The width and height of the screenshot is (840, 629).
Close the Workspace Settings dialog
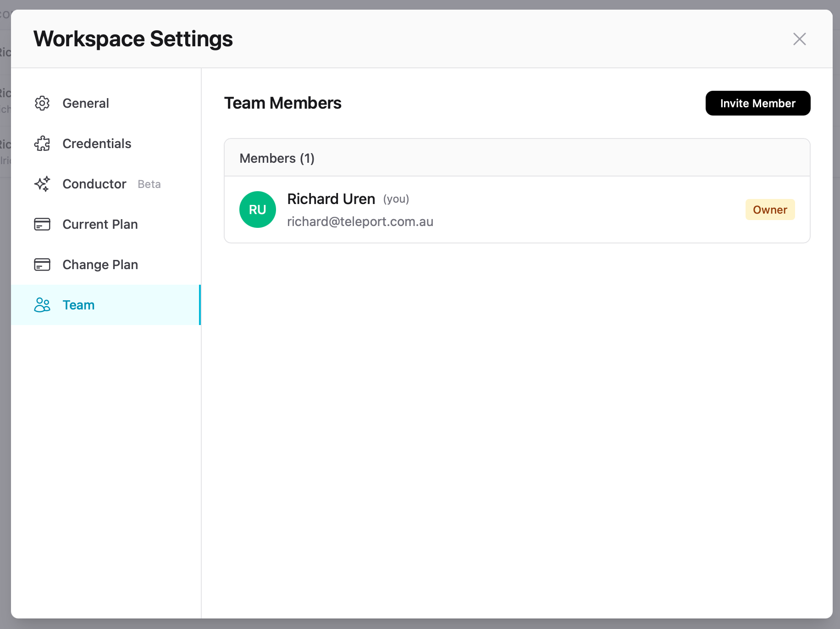click(800, 39)
